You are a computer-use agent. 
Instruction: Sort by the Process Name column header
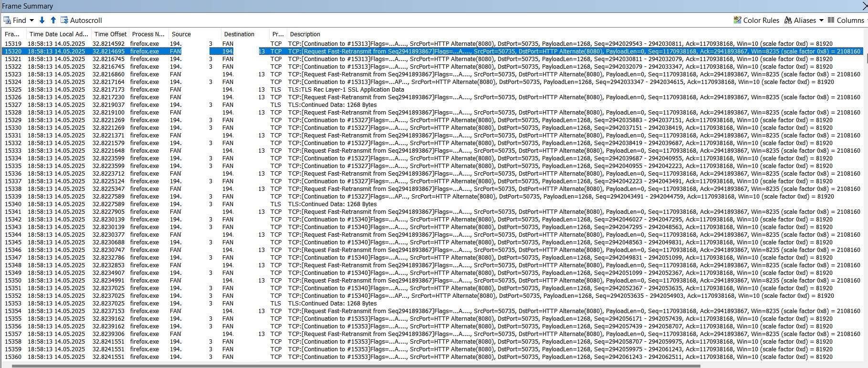[148, 34]
